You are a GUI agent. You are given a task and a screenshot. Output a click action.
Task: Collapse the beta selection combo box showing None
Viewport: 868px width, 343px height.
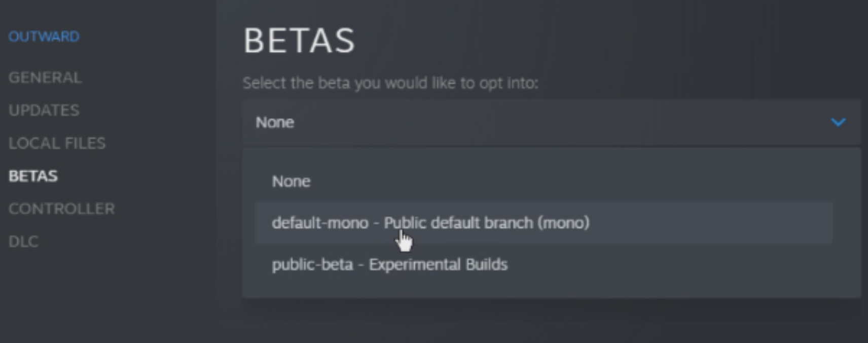[x=551, y=122]
